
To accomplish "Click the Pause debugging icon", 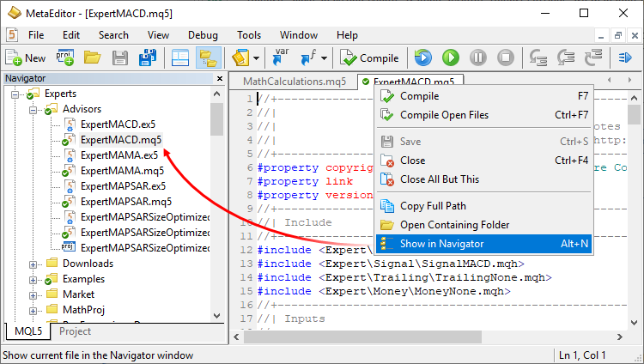I will tap(478, 58).
